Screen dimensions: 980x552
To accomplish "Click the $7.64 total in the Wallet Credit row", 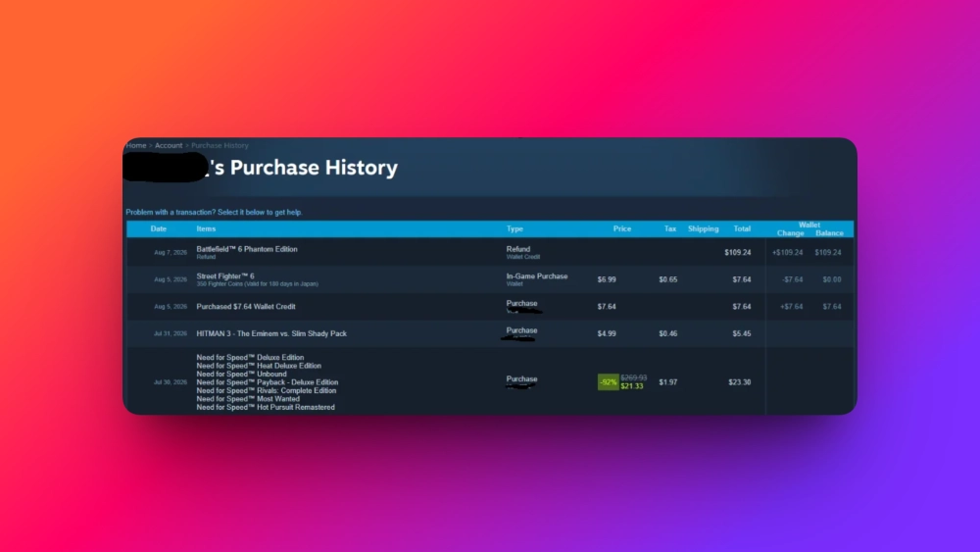I will click(742, 306).
